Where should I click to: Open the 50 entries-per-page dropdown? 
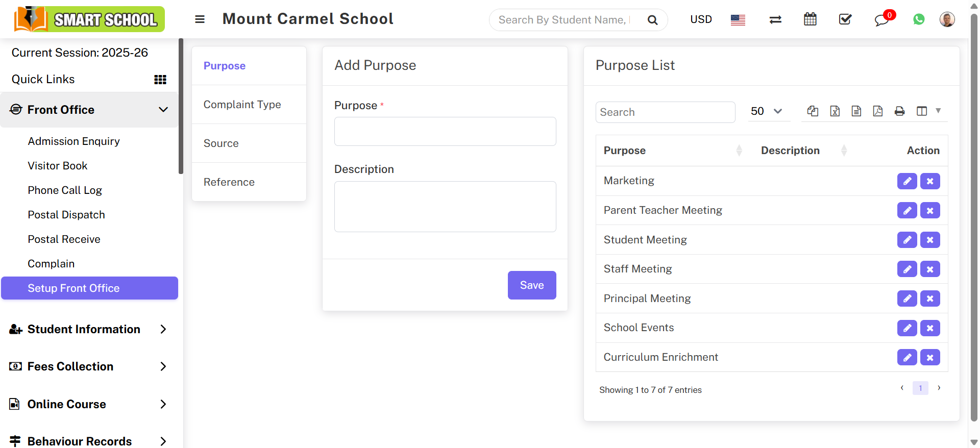point(767,111)
